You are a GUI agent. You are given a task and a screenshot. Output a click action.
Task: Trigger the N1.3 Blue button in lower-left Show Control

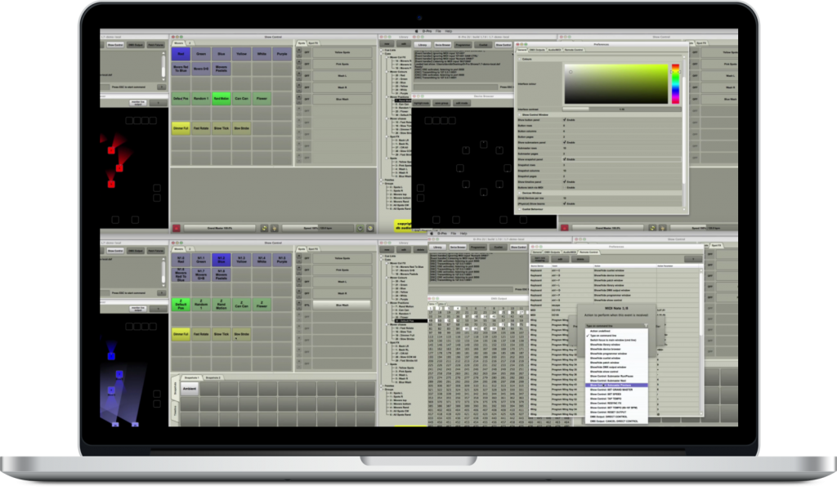point(222,260)
